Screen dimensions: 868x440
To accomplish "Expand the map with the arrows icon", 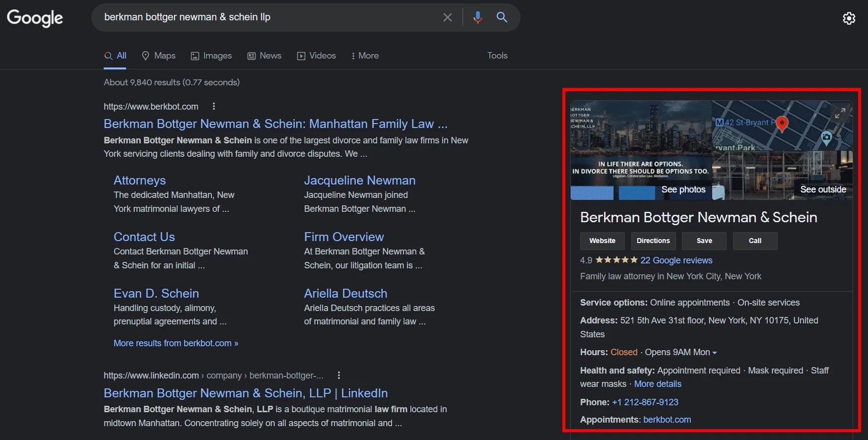I will [x=840, y=114].
